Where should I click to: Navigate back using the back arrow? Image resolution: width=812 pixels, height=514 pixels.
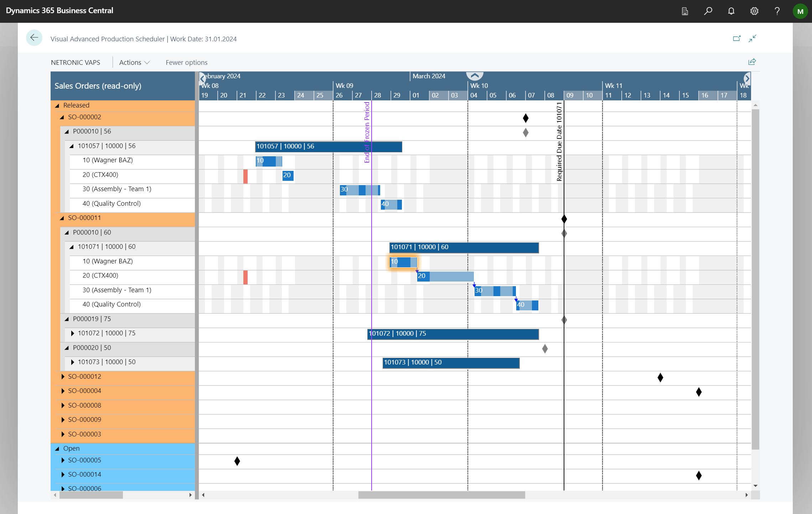tap(34, 37)
